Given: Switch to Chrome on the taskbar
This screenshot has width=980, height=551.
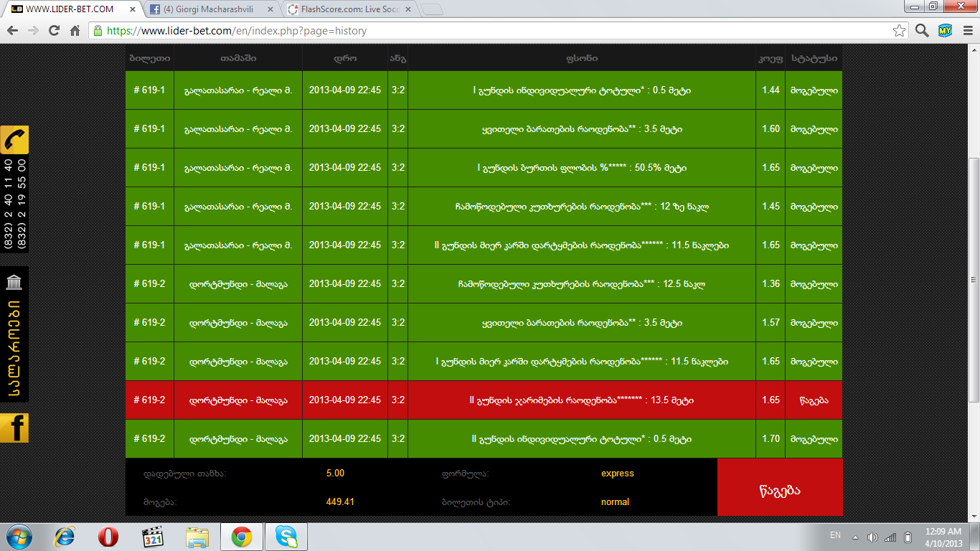Looking at the screenshot, I should (x=241, y=537).
